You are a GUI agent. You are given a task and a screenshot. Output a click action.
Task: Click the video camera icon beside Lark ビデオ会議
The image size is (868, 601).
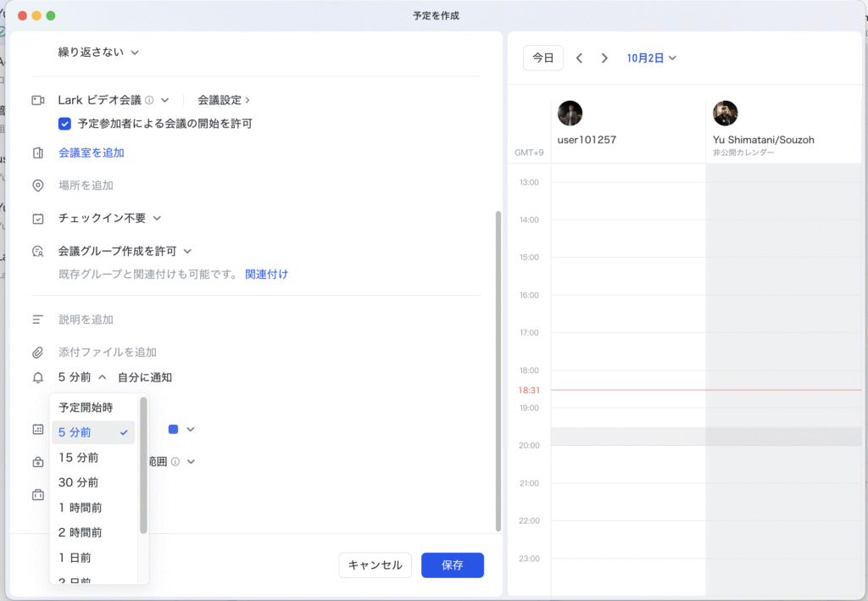click(37, 100)
